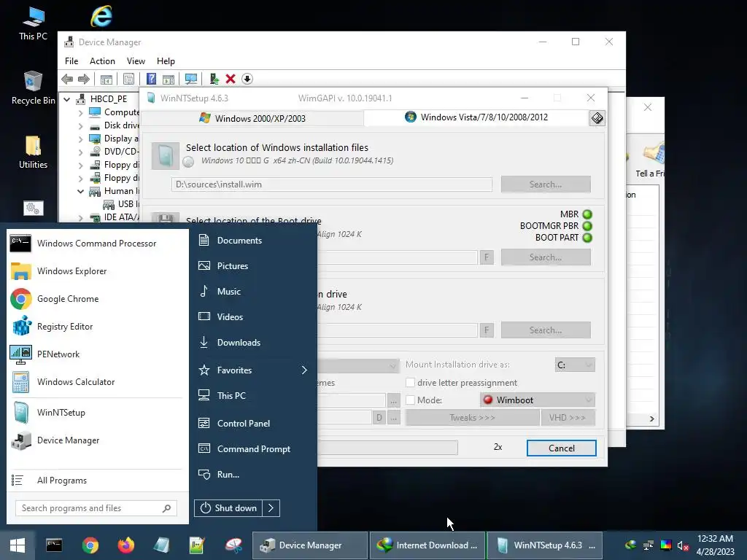This screenshot has height=560, width=747.
Task: Open All Programs list
Action: [96, 481]
